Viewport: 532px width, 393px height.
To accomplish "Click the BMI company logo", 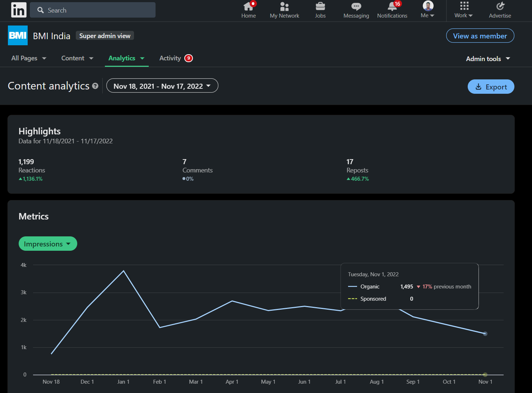I will click(18, 35).
